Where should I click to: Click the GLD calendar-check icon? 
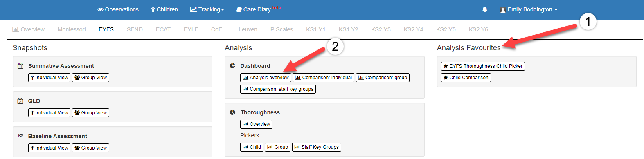tap(20, 101)
